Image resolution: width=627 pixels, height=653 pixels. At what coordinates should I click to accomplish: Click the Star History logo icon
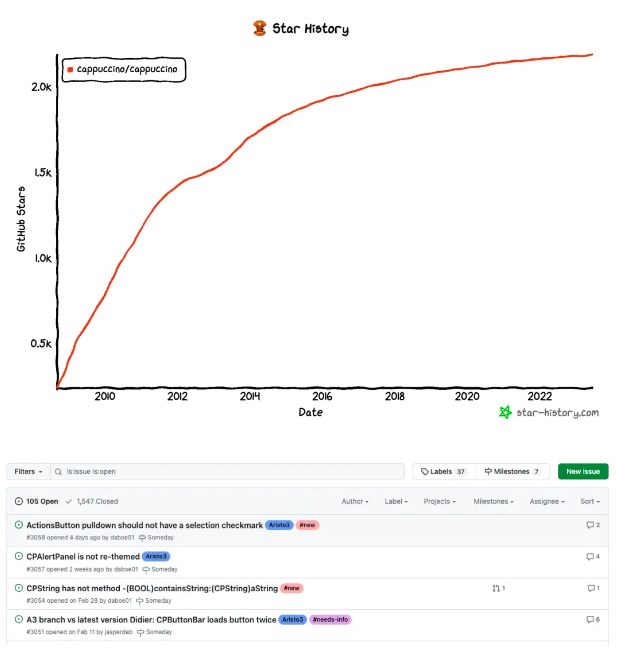(260, 28)
